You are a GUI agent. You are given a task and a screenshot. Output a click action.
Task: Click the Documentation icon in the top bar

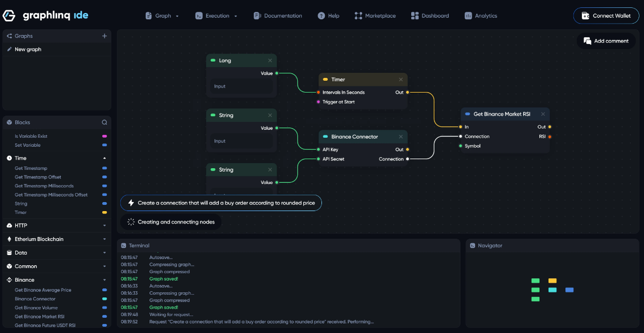(256, 15)
